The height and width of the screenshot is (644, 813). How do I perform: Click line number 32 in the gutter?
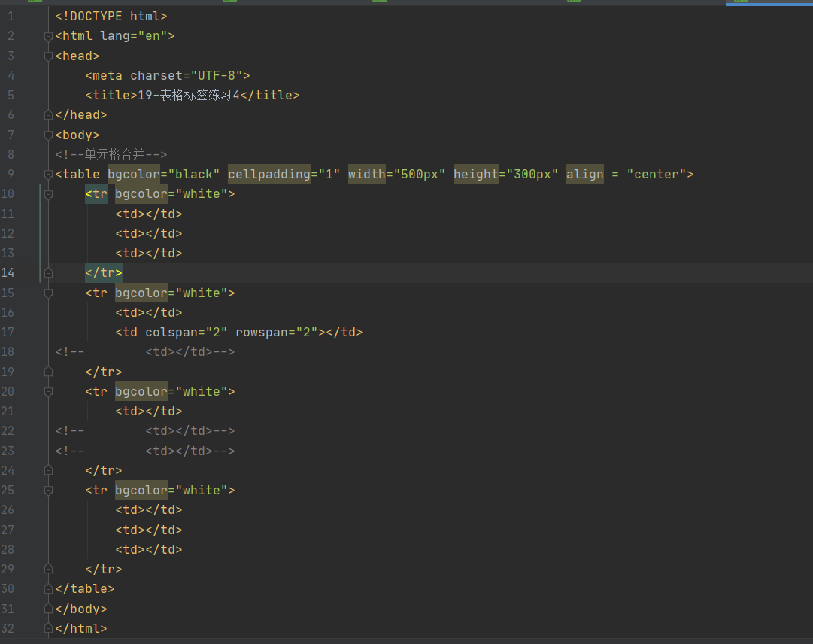point(8,628)
